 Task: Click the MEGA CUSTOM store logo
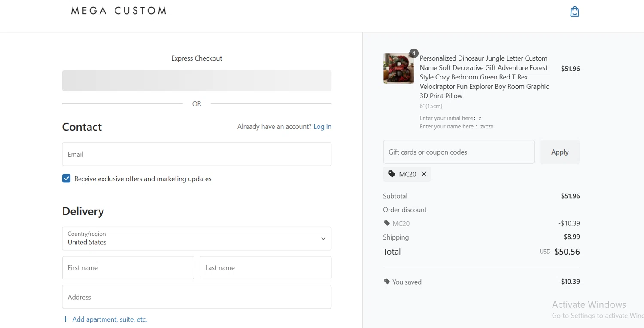coord(118,11)
